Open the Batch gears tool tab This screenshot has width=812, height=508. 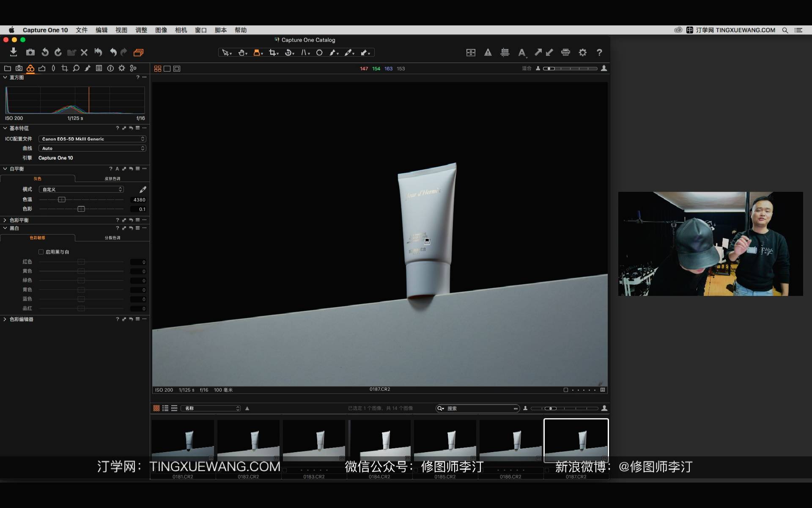pyautogui.click(x=133, y=68)
